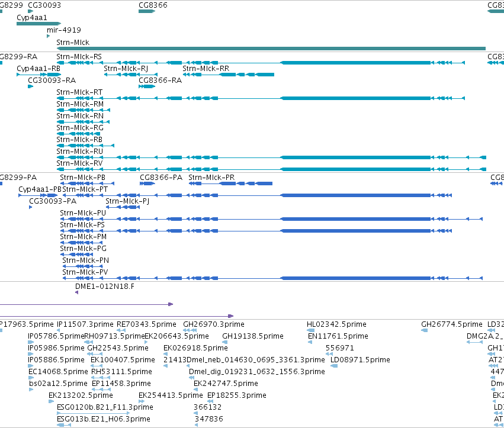The image size is (504, 428).
Task: Click the purple arrow marker under DME1-012N18.F
Action: 76,292
